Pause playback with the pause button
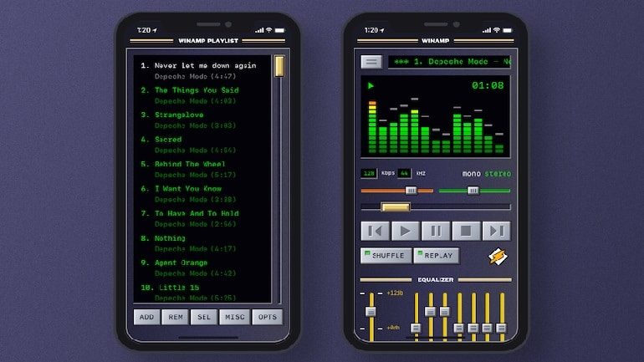This screenshot has height=362, width=644. coord(436,231)
